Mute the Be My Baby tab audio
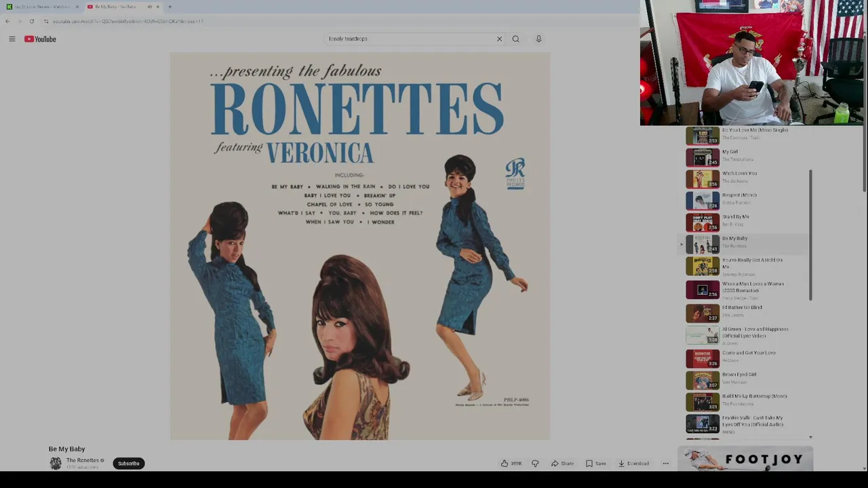 (149, 7)
